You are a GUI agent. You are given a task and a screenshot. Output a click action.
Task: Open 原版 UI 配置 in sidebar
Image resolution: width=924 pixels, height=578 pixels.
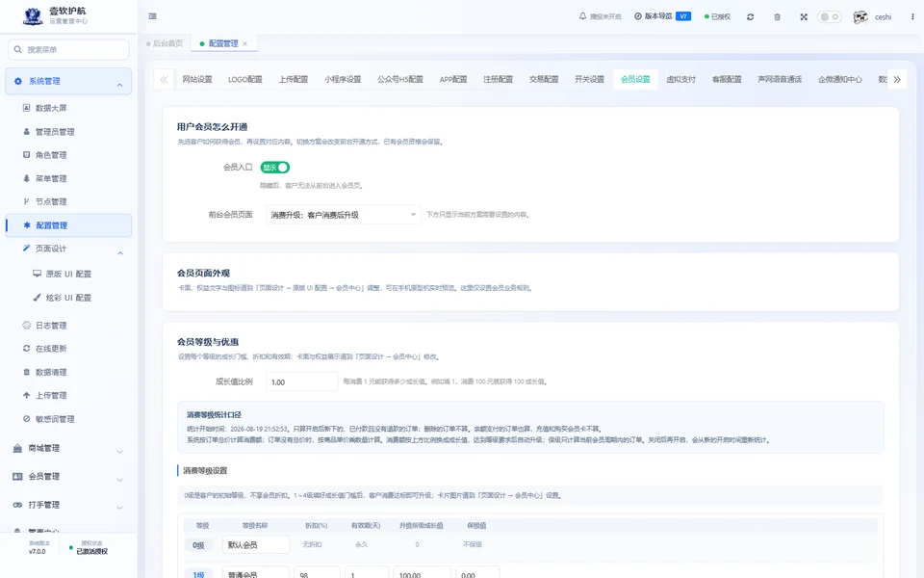point(68,275)
